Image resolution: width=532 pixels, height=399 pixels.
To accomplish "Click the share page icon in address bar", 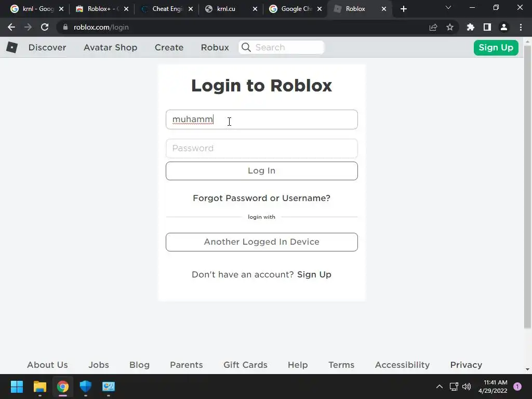I will (x=433, y=27).
